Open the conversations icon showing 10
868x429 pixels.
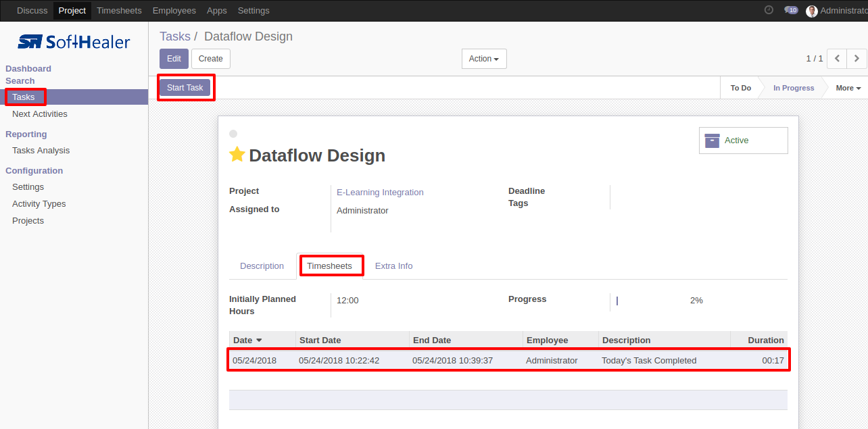click(791, 10)
